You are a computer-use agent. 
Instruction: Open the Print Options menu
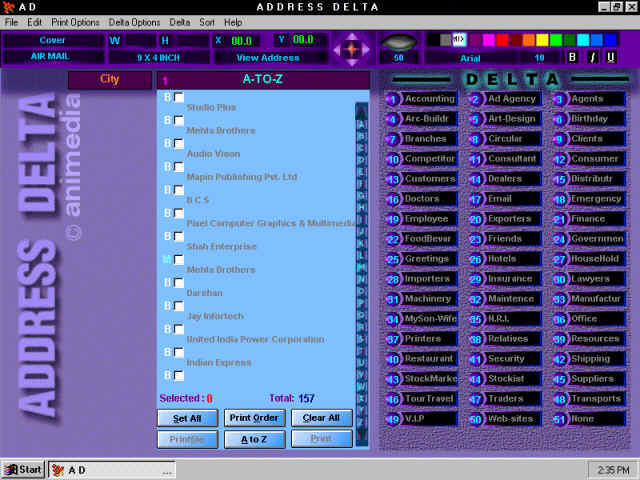click(76, 22)
